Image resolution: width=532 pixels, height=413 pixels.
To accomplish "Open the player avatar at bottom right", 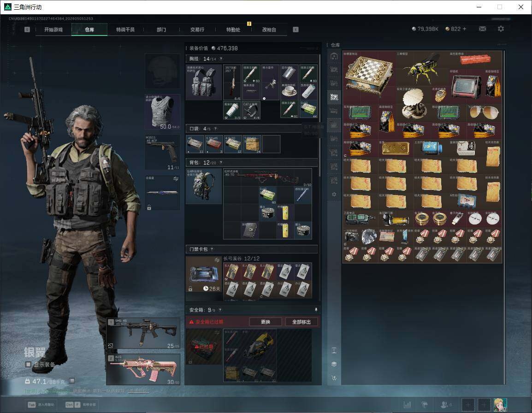I will [x=500, y=405].
